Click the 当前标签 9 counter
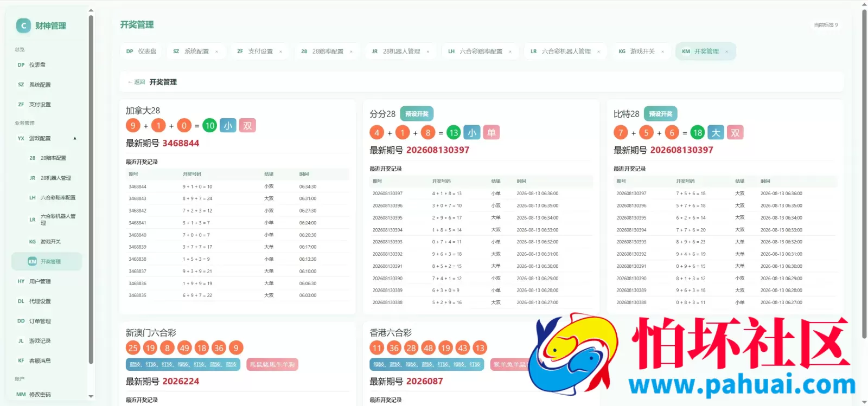Image resolution: width=868 pixels, height=406 pixels. click(x=826, y=25)
